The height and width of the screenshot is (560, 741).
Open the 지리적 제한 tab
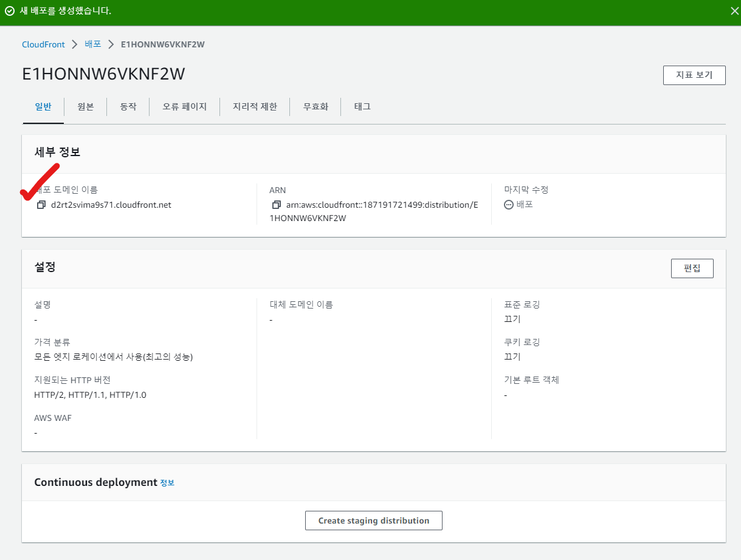[x=255, y=107]
